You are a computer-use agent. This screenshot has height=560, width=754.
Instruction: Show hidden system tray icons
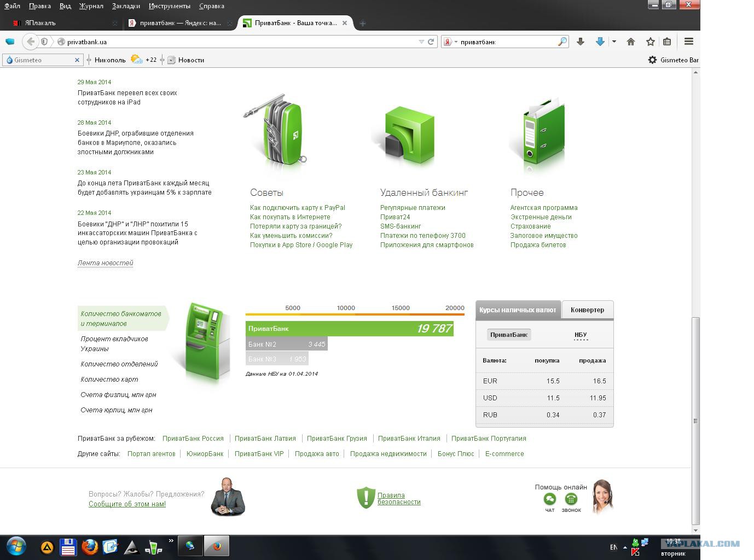click(625, 547)
